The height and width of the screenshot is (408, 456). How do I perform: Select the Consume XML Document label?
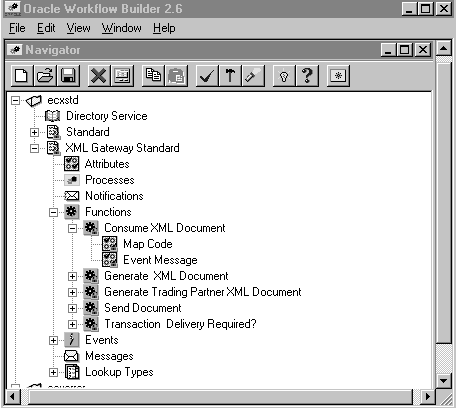[165, 228]
